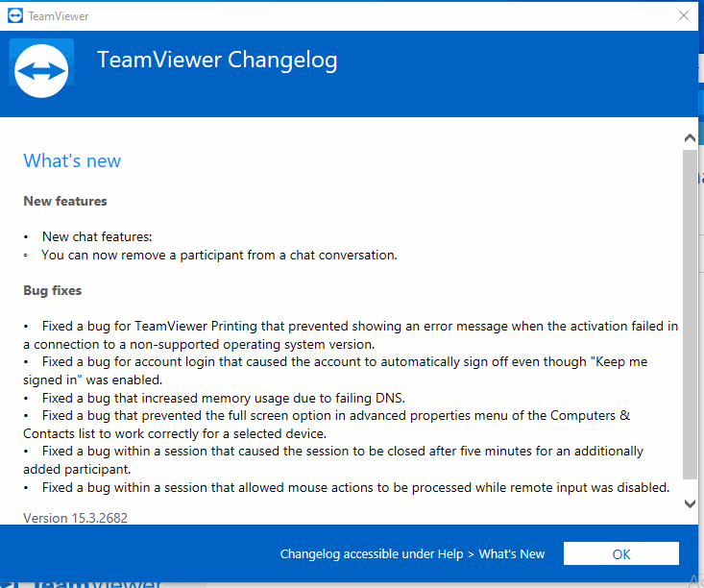Click the session closed after five minutes line
This screenshot has height=588, width=704.
(x=333, y=460)
